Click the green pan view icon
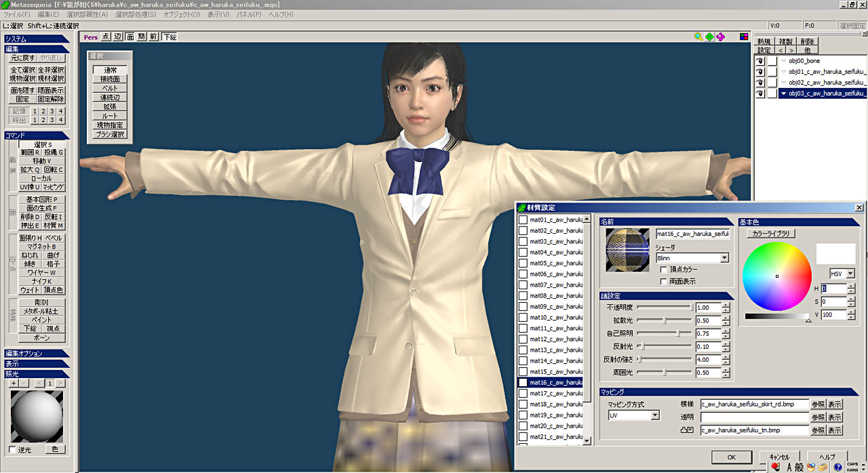 click(x=709, y=37)
